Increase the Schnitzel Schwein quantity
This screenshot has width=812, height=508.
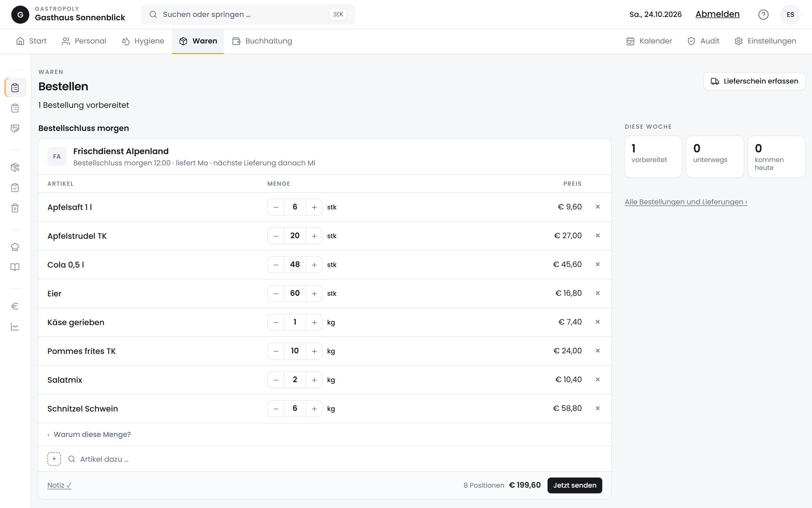[314, 409]
